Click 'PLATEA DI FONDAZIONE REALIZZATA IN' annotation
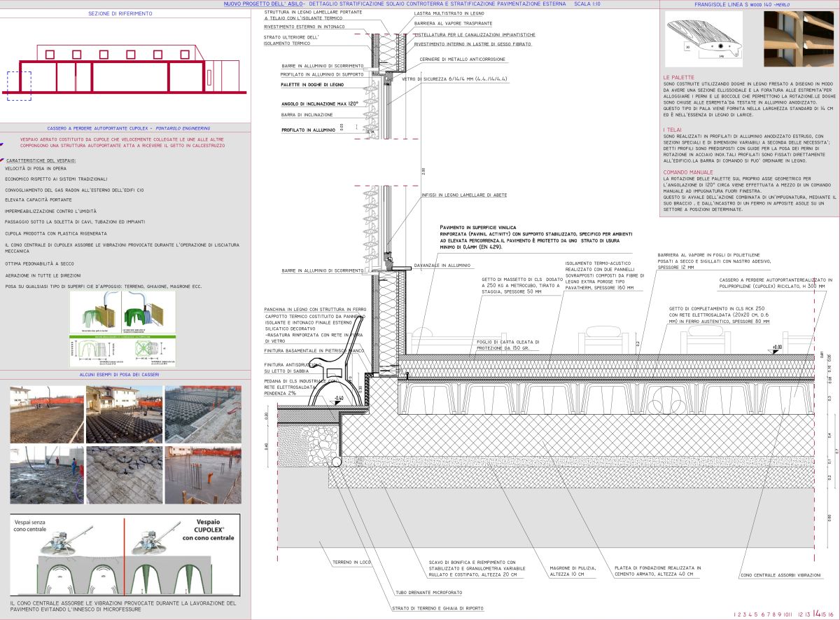 [x=658, y=568]
